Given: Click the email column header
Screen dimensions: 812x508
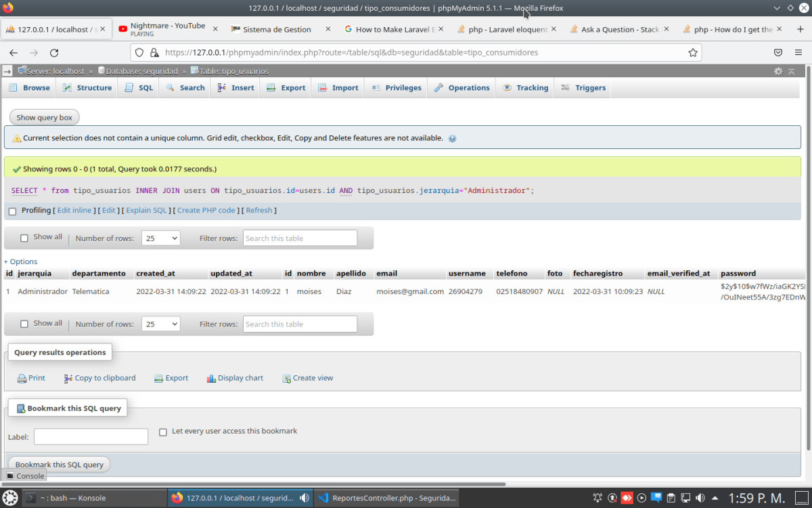Looking at the screenshot, I should 387,274.
